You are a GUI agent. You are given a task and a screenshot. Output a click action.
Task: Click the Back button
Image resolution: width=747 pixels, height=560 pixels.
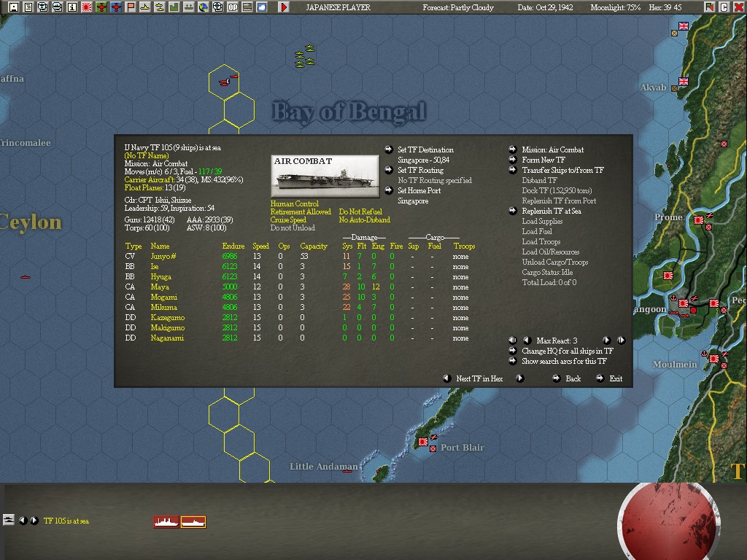click(x=573, y=378)
